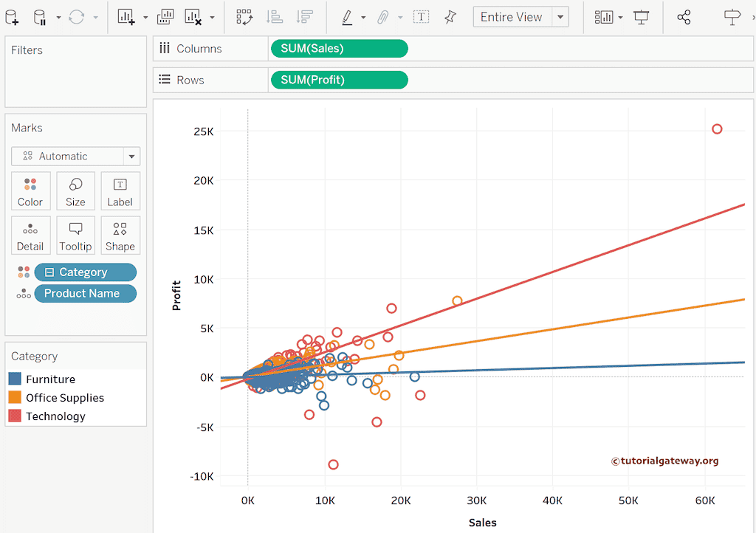
Task: Toggle mark labels with the T icon
Action: click(421, 17)
